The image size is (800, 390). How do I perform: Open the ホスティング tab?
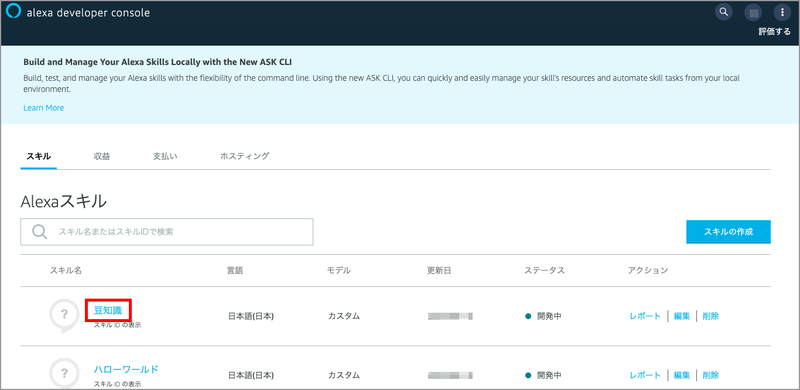[244, 156]
